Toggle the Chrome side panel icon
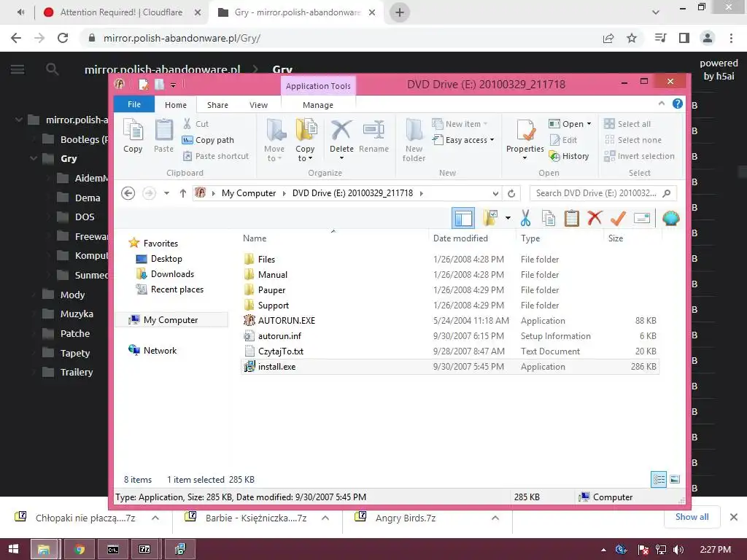Viewport: 747px width, 560px height. pyautogui.click(x=684, y=38)
